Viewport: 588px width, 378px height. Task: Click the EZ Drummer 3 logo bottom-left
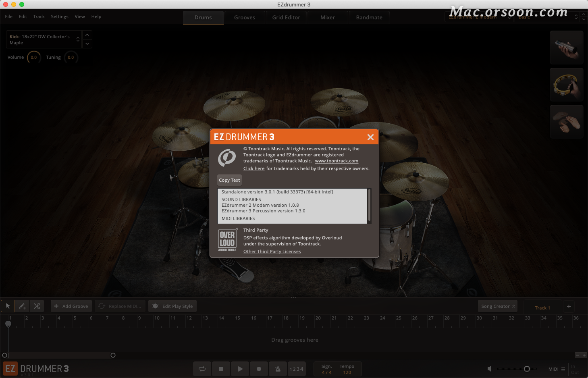coord(36,369)
